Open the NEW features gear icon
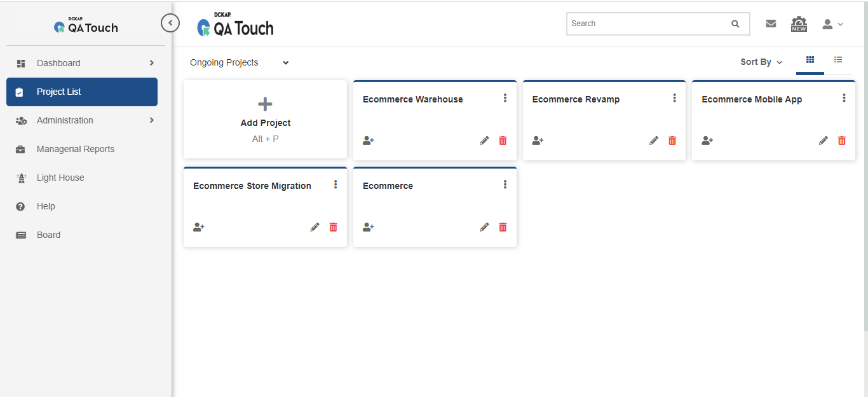Viewport: 868px width, 397px height. (799, 24)
